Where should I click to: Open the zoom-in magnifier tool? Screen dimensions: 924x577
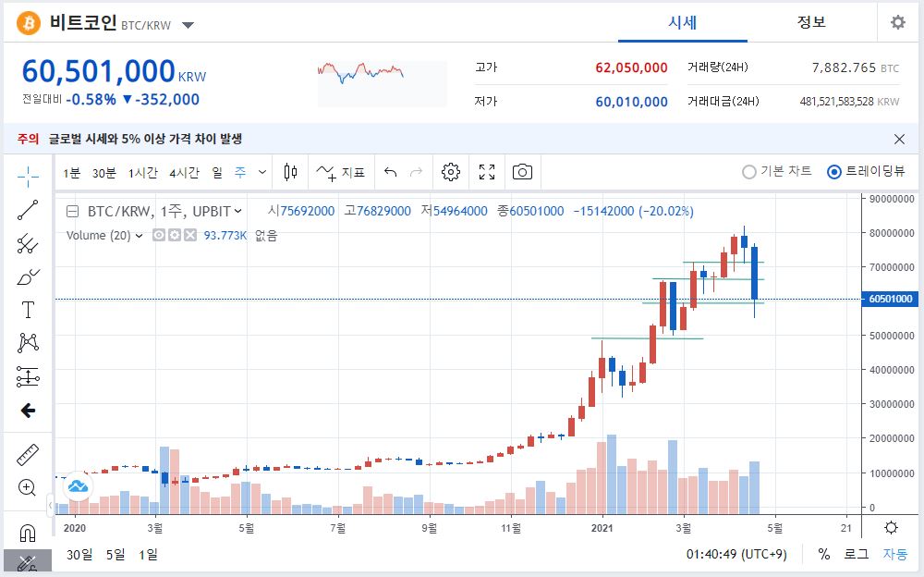(x=28, y=487)
